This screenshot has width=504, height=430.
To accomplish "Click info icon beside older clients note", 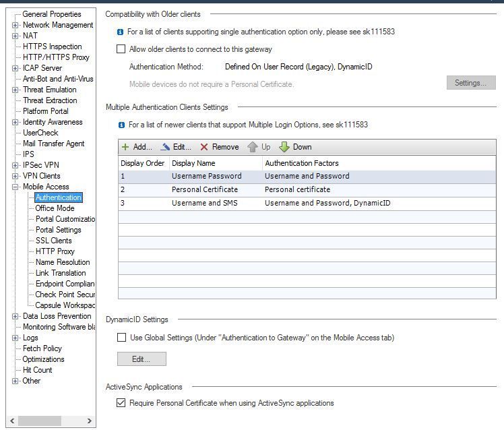I will (121, 32).
